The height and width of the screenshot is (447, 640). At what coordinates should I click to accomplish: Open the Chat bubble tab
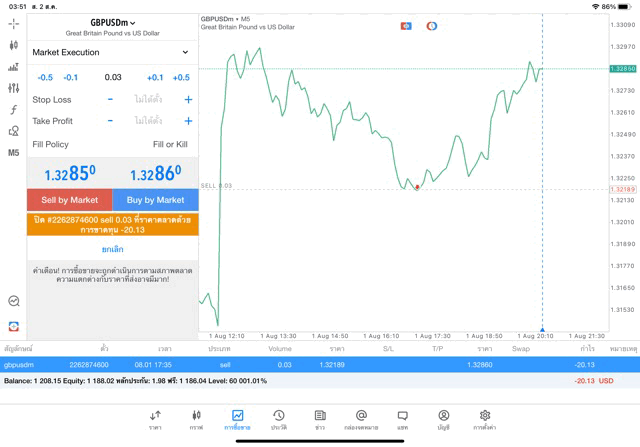pos(402,420)
